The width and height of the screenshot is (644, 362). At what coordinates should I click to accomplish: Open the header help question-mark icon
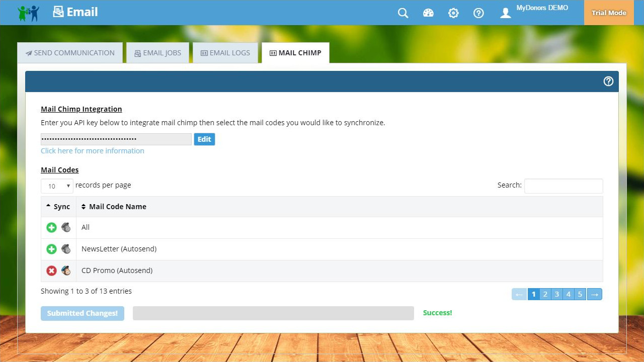pos(478,13)
